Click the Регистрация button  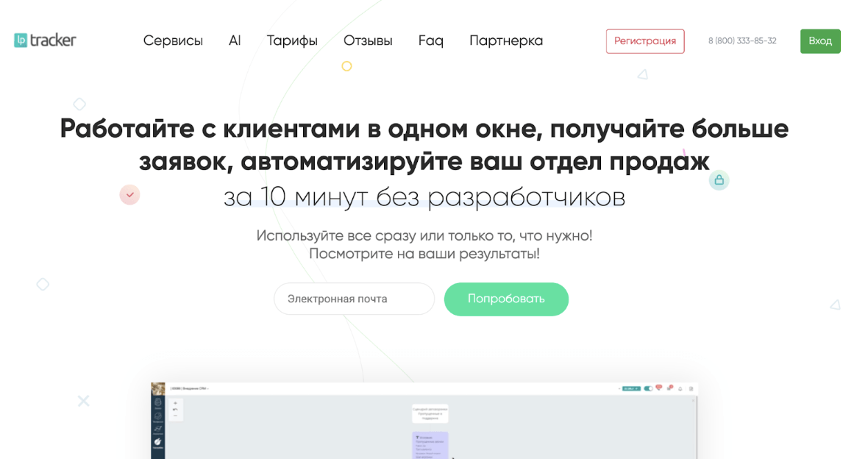pyautogui.click(x=645, y=41)
